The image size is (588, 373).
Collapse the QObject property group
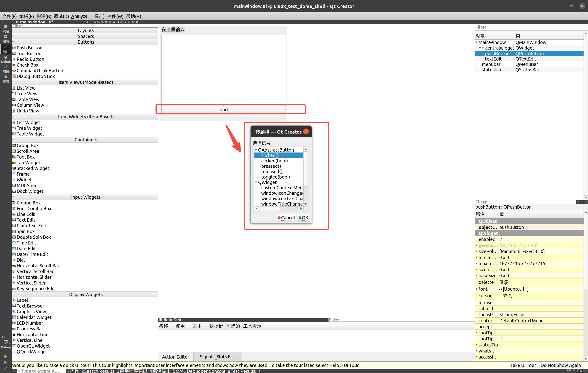(x=476, y=221)
